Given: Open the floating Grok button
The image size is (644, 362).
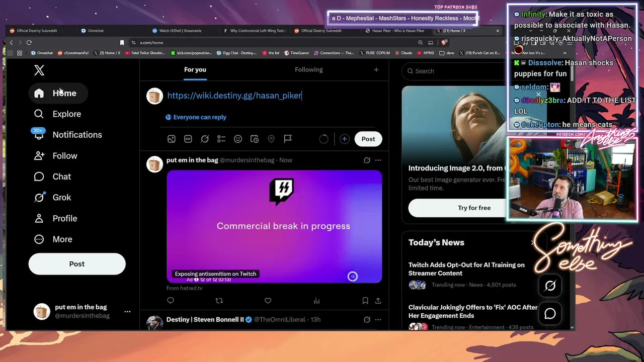Looking at the screenshot, I should coord(550,286).
